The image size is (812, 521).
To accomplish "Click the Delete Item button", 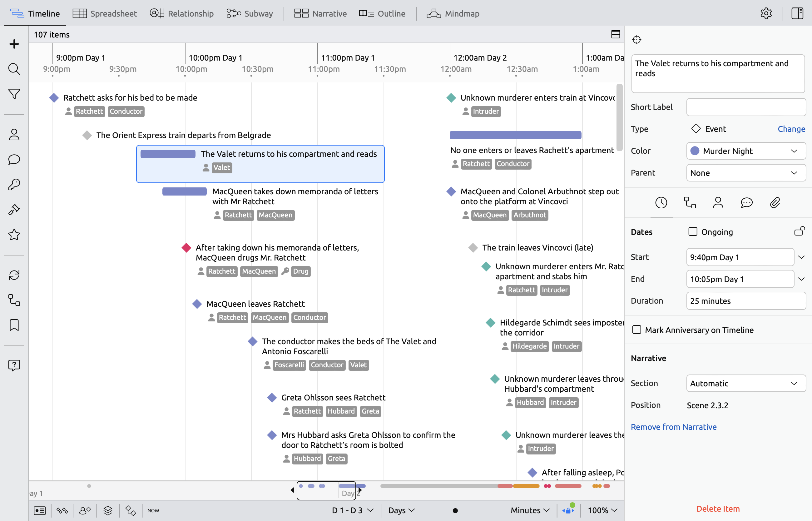I will [717, 509].
